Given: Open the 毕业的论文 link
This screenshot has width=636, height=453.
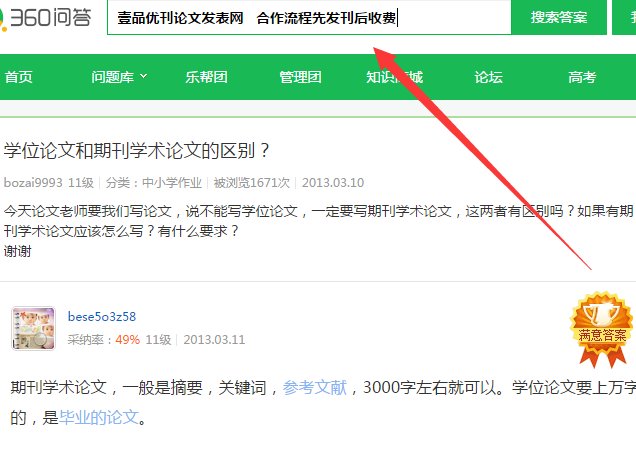Looking at the screenshot, I should point(99,417).
